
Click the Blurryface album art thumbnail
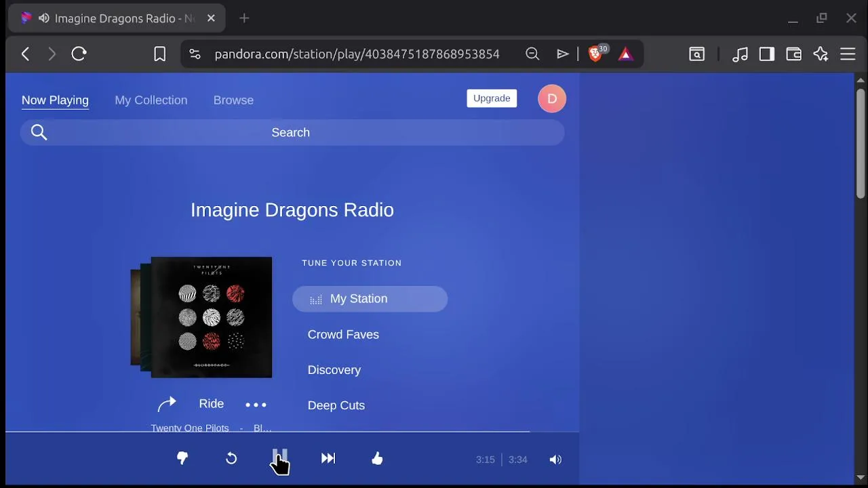click(212, 317)
